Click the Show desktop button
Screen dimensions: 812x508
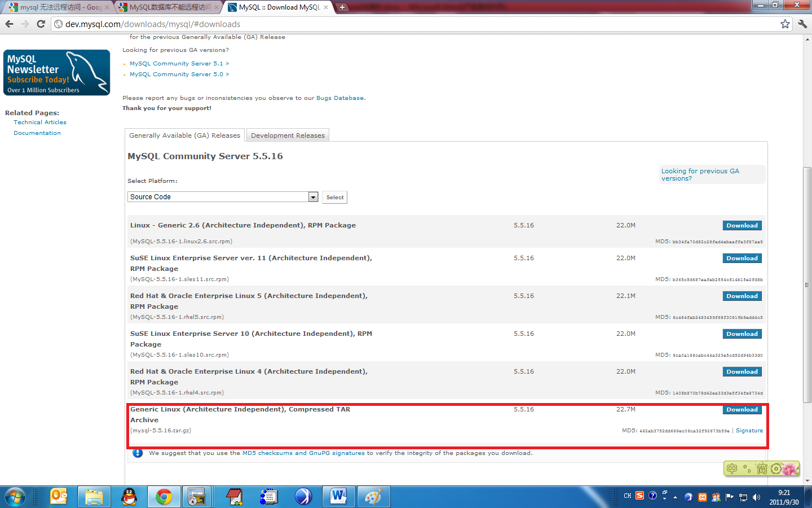[x=808, y=497]
